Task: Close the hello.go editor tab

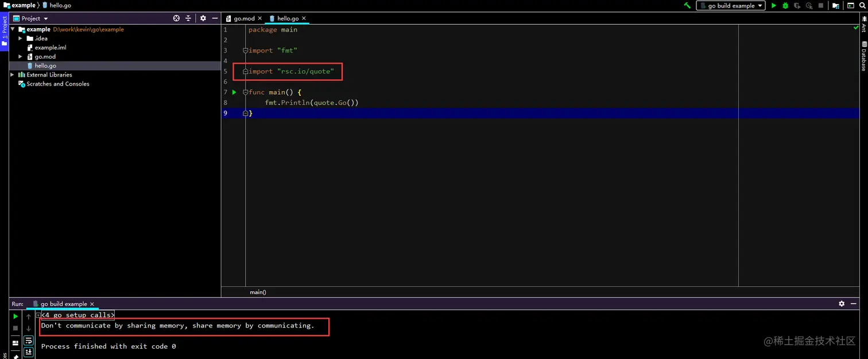Action: [304, 18]
